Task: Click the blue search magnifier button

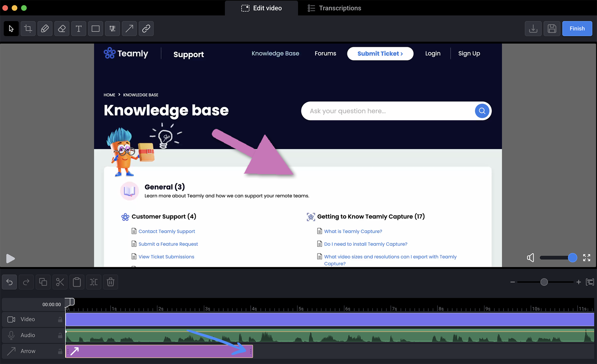Action: pyautogui.click(x=482, y=111)
